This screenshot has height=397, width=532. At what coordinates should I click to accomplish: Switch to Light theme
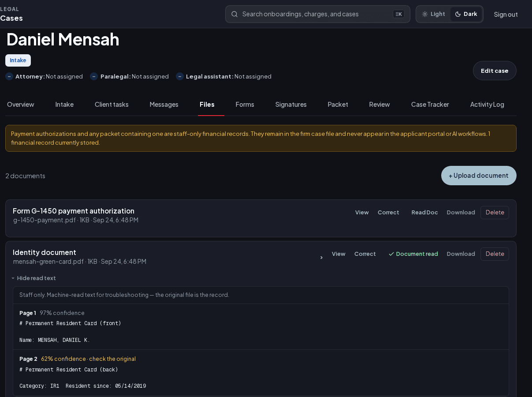[434, 14]
